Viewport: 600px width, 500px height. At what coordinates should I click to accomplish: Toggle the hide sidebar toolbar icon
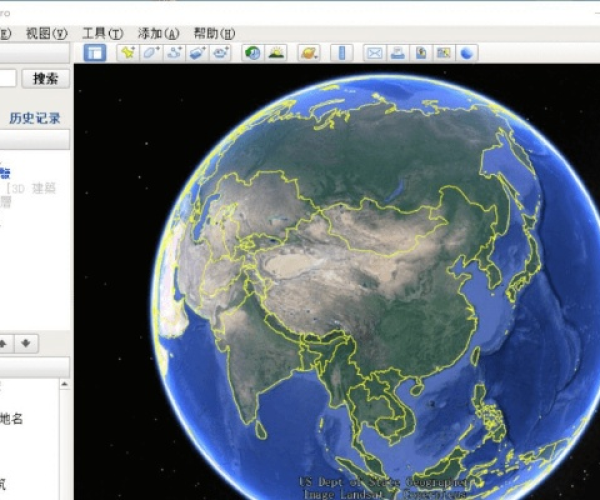tap(95, 53)
